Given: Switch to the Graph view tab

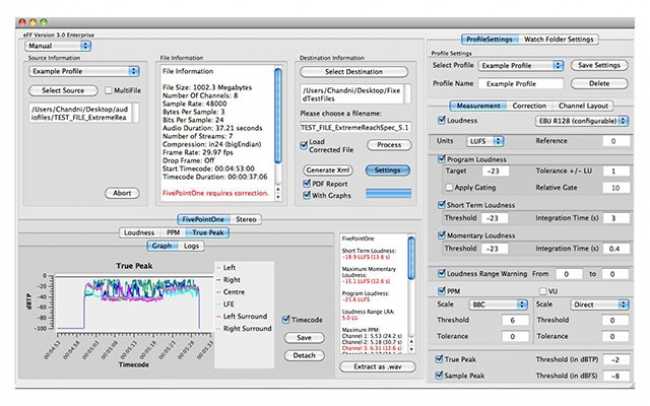Looking at the screenshot, I should coord(161,246).
